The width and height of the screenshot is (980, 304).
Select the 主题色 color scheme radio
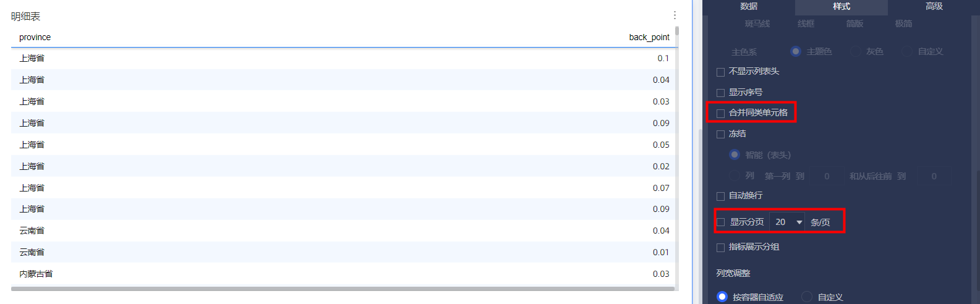[796, 51]
